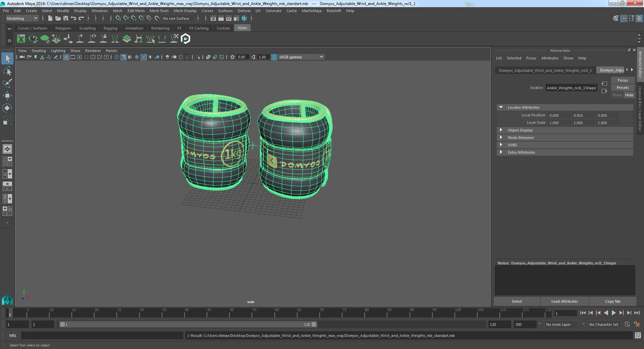Switch to the four-view layout icon

point(7,161)
